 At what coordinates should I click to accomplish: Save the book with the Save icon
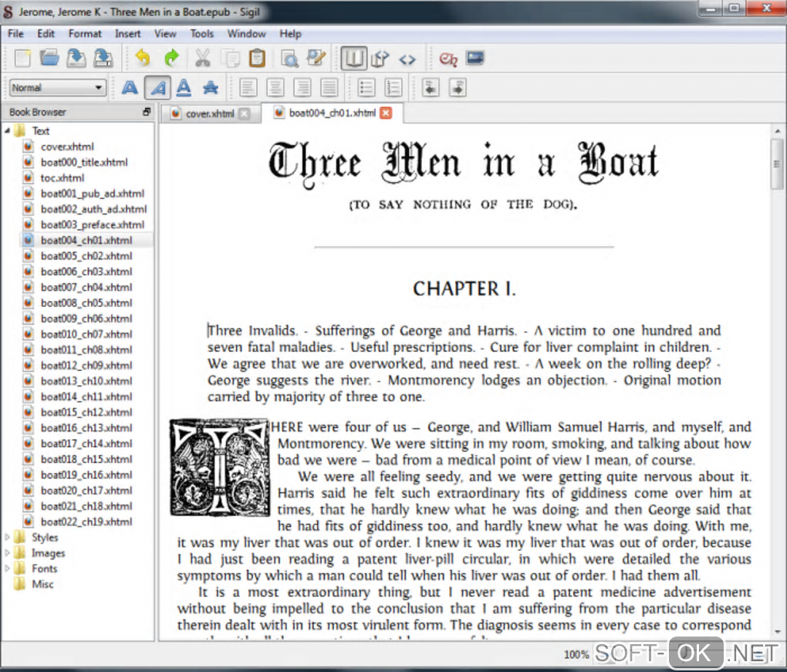tap(76, 58)
